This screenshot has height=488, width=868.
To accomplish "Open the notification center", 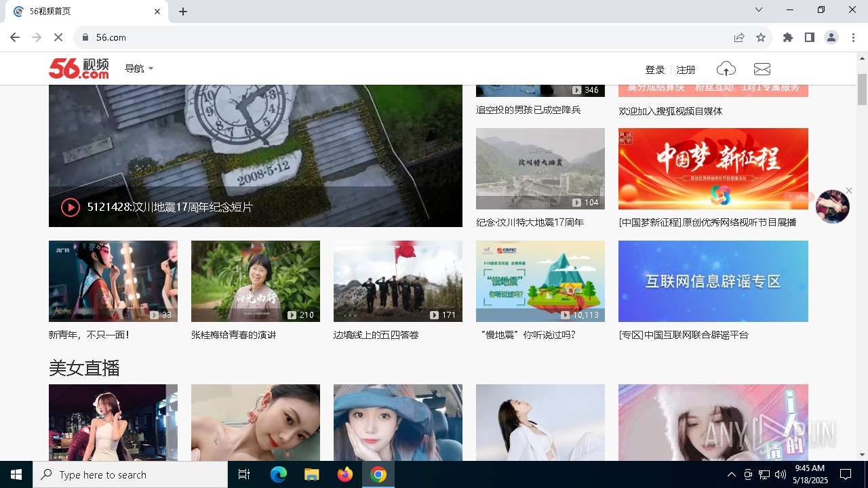I will coord(846,474).
